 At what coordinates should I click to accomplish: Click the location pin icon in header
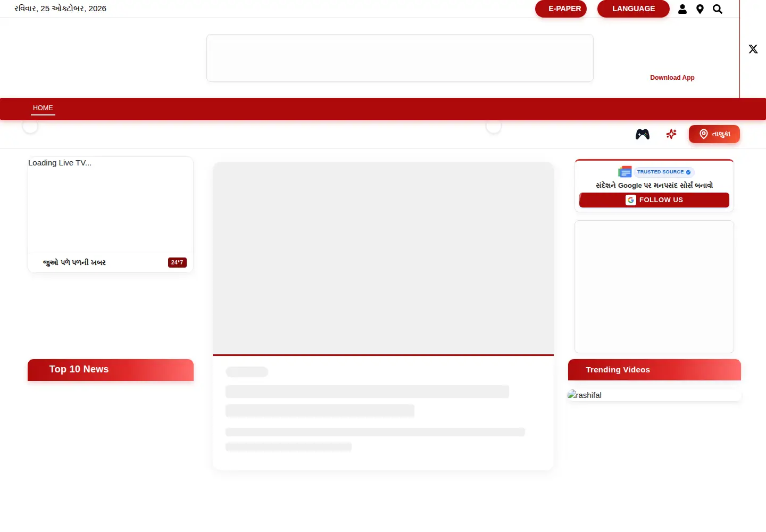(700, 9)
